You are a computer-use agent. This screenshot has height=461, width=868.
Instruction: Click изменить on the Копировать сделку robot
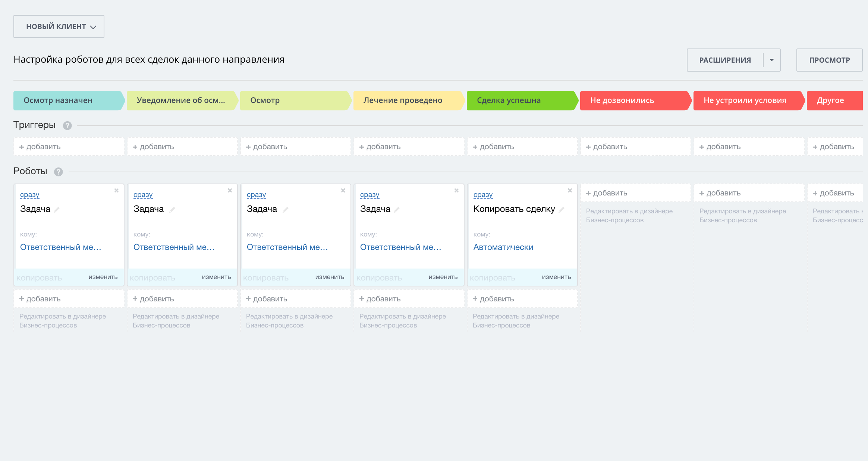pyautogui.click(x=556, y=277)
